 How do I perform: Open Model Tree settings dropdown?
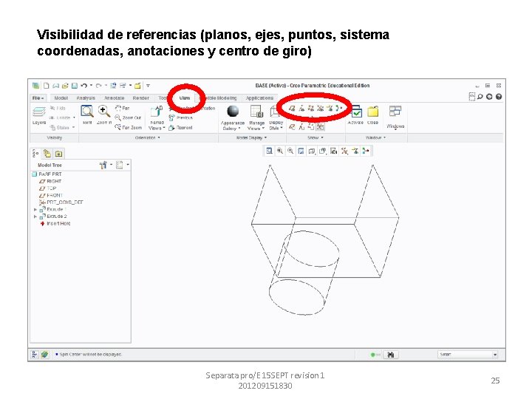106,166
